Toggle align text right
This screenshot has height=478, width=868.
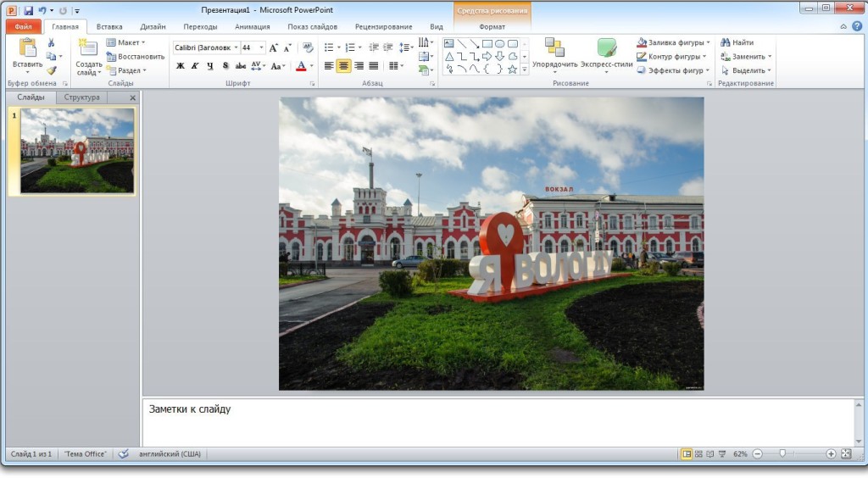click(x=359, y=66)
